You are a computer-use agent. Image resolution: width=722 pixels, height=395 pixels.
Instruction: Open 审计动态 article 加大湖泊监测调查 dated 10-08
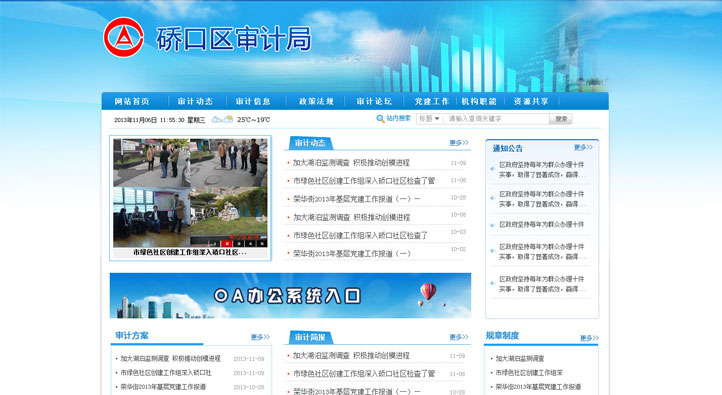click(x=351, y=217)
